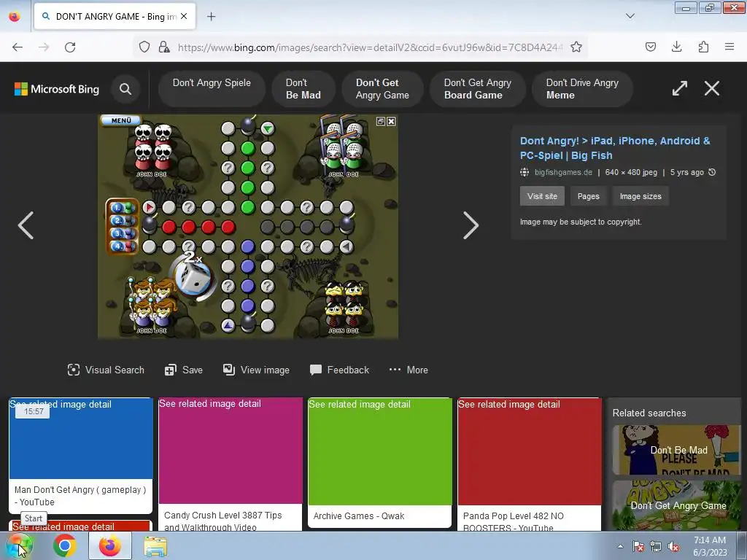
Task: Expand image viewer to full screen
Action: tap(679, 88)
